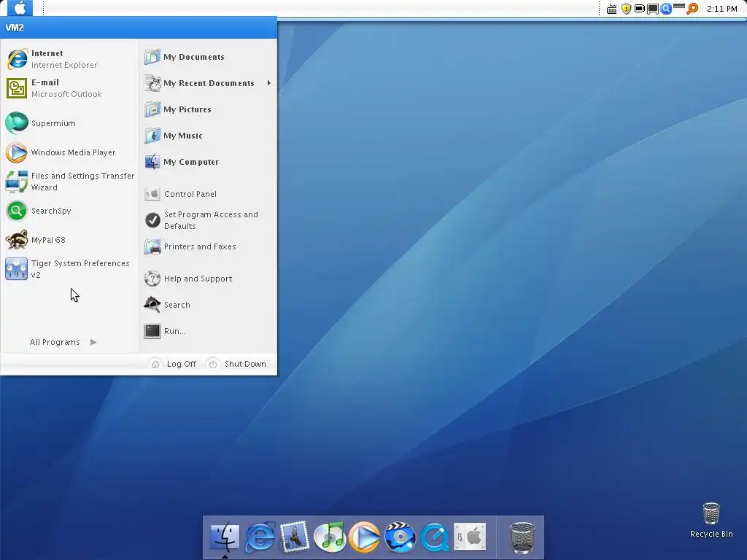Click the VM2 user name header
Screen dimensions: 747x560
[15, 27]
